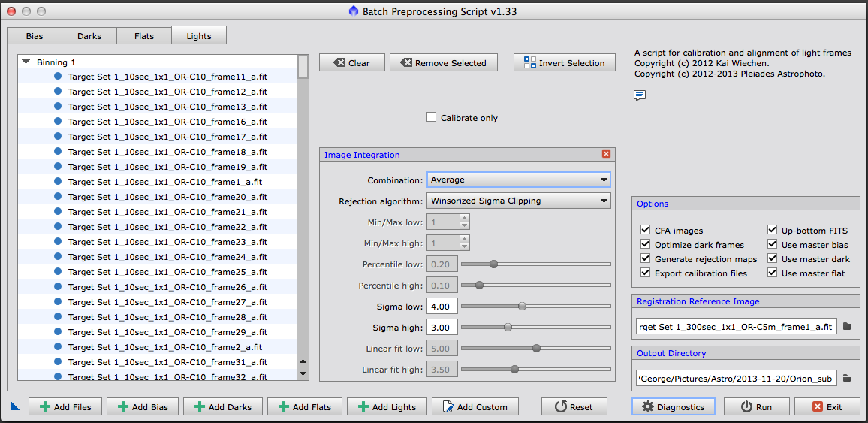Click the Add Lights button

pos(387,406)
